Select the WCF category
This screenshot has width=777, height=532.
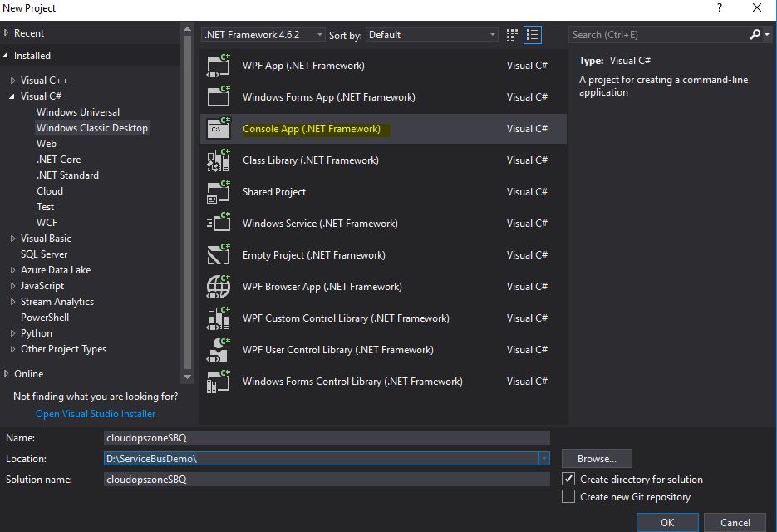[47, 223]
